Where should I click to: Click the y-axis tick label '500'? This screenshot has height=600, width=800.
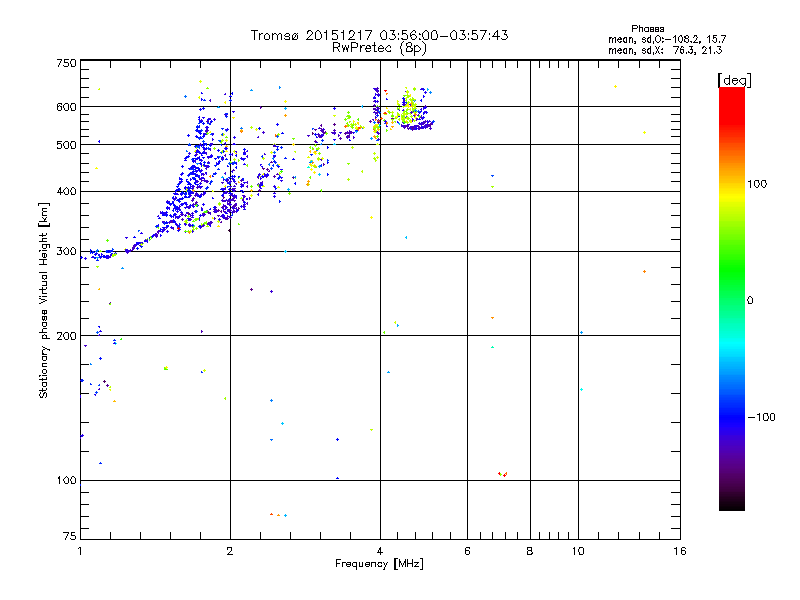click(66, 145)
